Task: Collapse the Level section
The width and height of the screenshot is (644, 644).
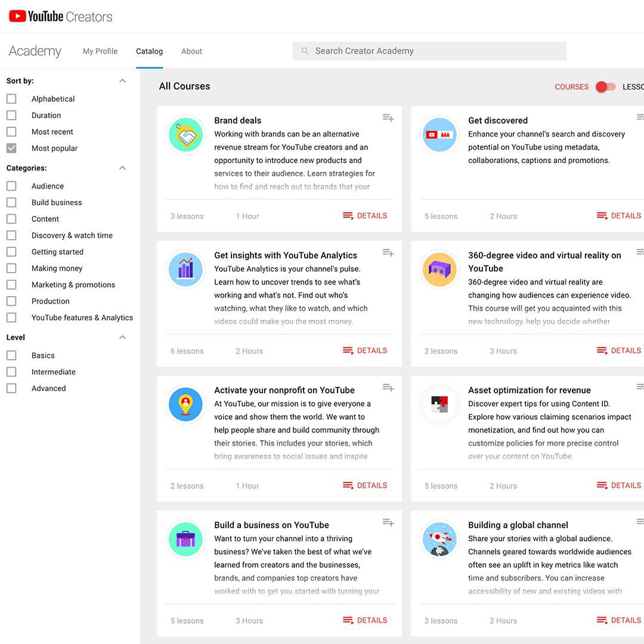Action: tap(122, 337)
